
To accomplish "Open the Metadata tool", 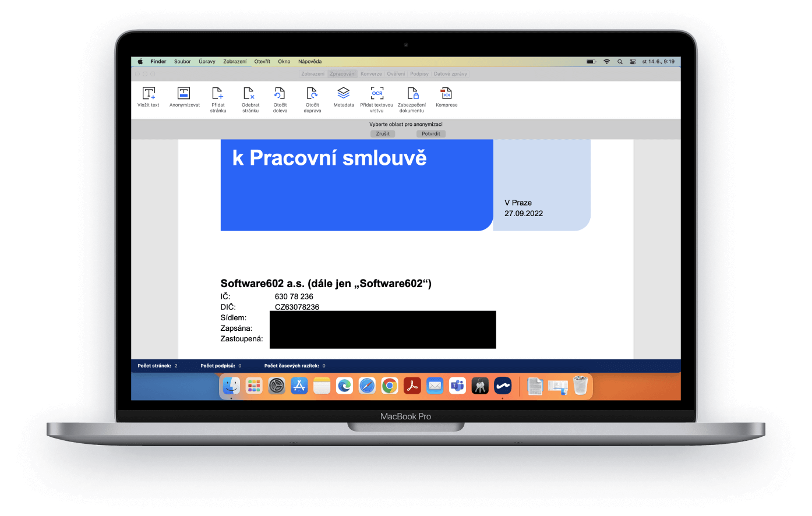I will click(344, 97).
